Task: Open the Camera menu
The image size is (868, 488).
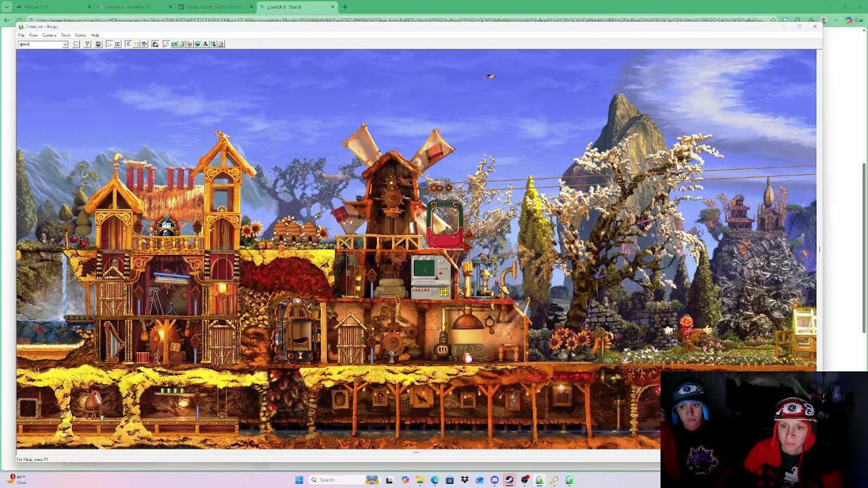Action: pos(50,35)
